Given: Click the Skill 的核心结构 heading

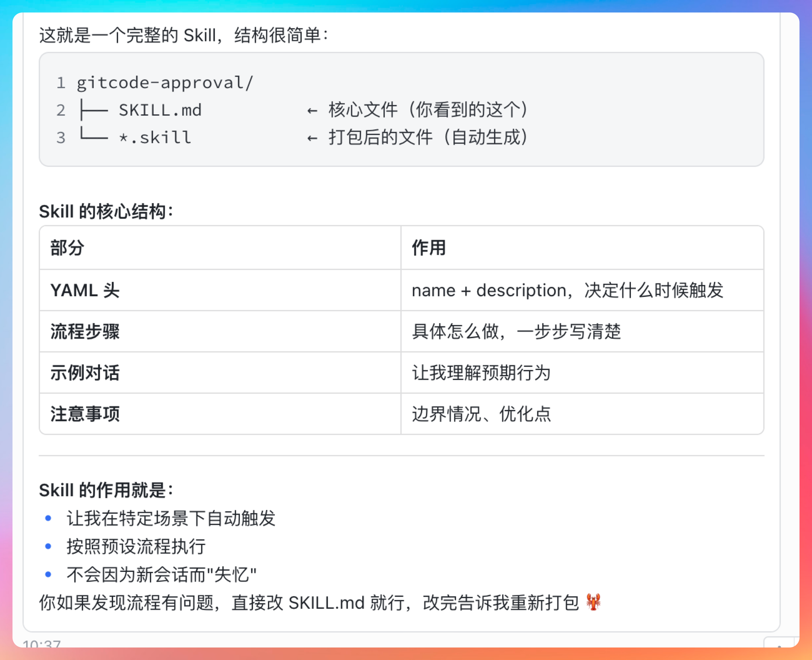Looking at the screenshot, I should click(x=106, y=211).
